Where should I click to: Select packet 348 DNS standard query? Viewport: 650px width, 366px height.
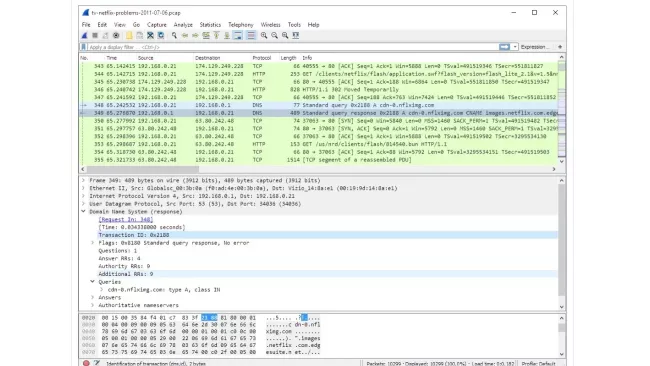click(x=318, y=105)
